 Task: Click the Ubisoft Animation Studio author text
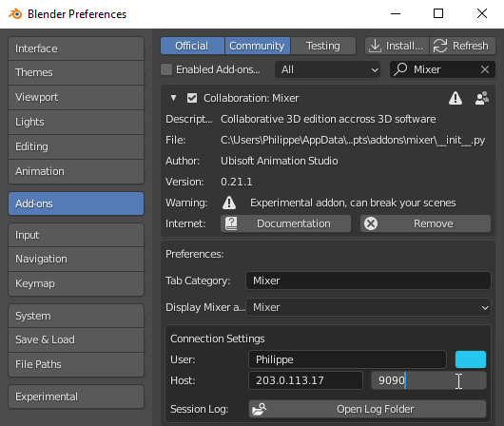point(280,161)
